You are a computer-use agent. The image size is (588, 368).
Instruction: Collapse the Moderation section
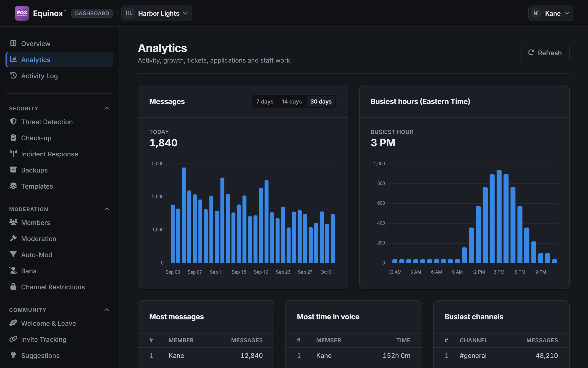tap(107, 209)
